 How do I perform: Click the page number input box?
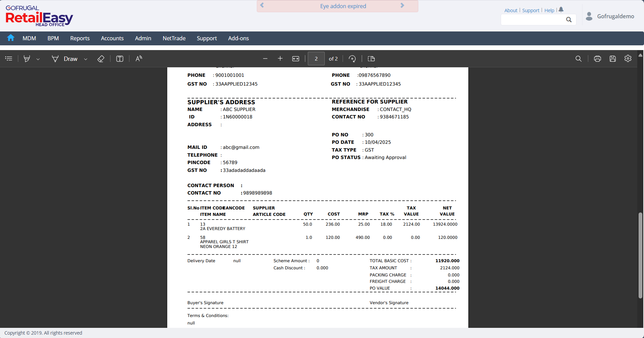pyautogui.click(x=316, y=59)
